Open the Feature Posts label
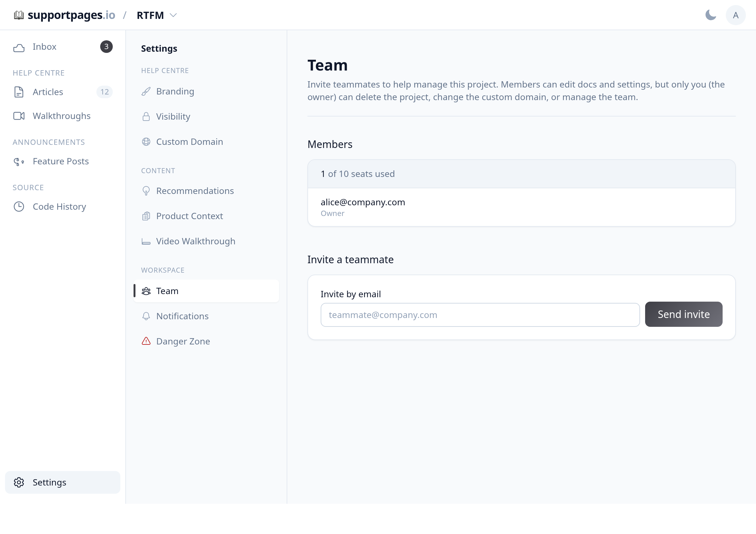This screenshot has width=756, height=534. coord(61,161)
